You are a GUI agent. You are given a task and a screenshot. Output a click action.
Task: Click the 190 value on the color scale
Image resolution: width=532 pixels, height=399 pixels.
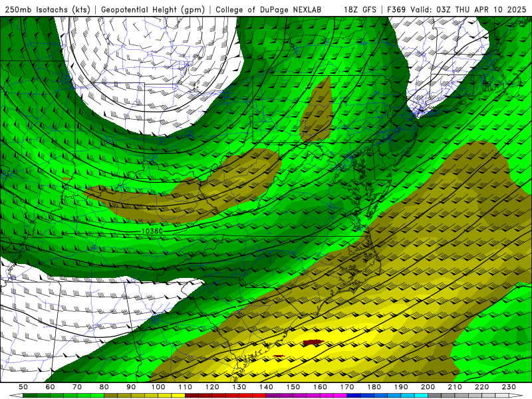401,387
